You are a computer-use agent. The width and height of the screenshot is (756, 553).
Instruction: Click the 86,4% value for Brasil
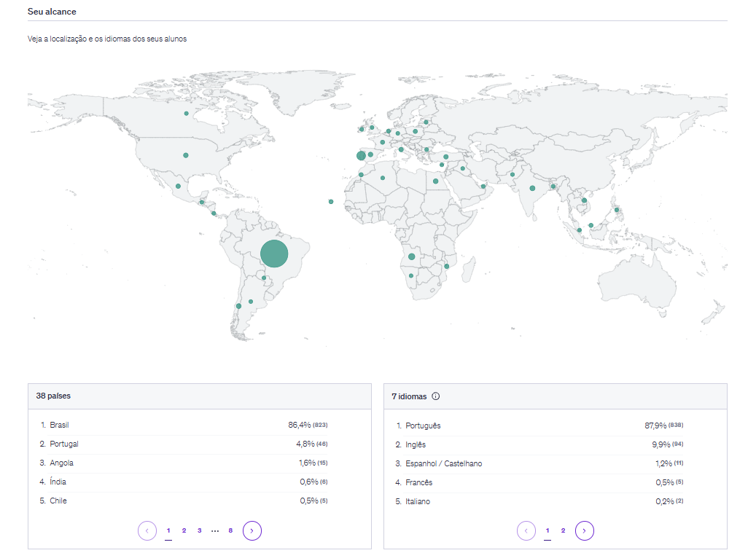point(300,425)
